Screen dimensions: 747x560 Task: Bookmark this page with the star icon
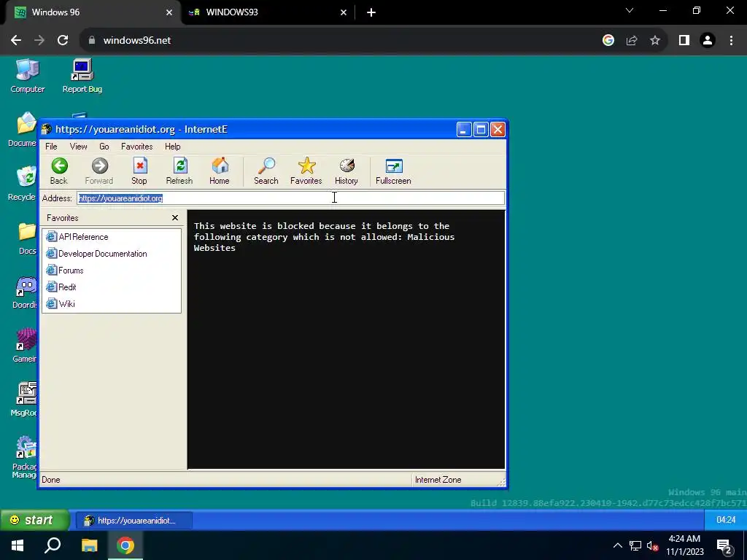click(x=655, y=40)
